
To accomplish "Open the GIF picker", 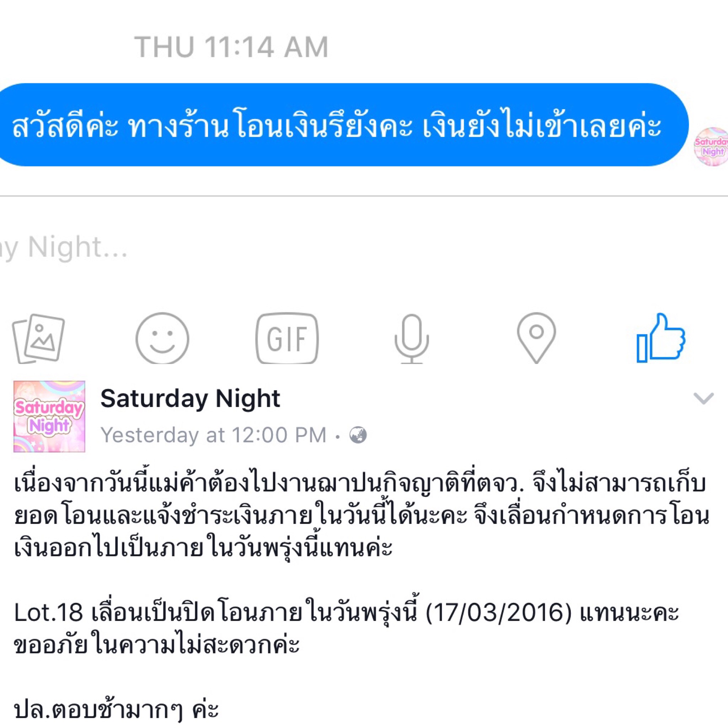I will [x=287, y=338].
